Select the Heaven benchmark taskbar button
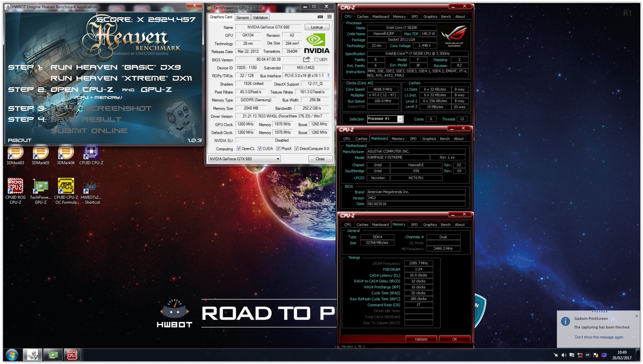The width and height of the screenshot is (643, 364). (x=32, y=355)
